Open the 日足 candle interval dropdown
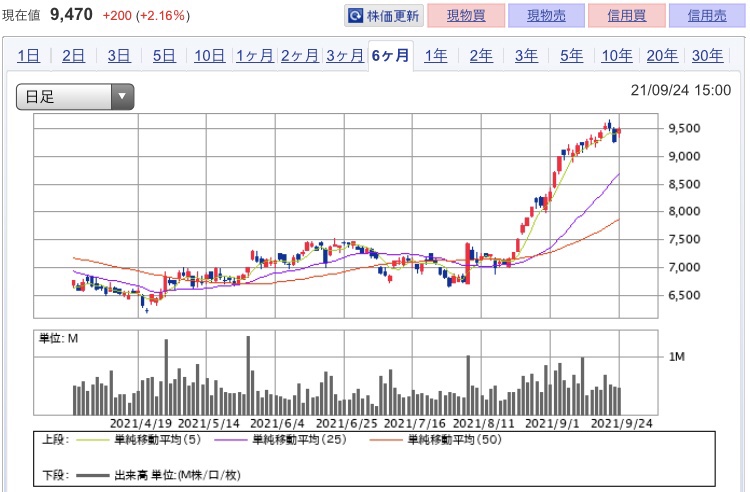The image size is (750, 492). point(75,97)
